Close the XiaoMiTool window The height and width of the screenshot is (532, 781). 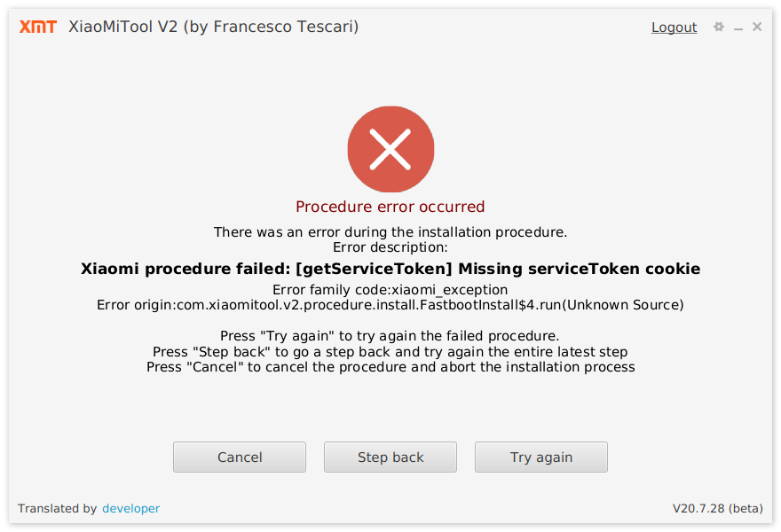[757, 27]
